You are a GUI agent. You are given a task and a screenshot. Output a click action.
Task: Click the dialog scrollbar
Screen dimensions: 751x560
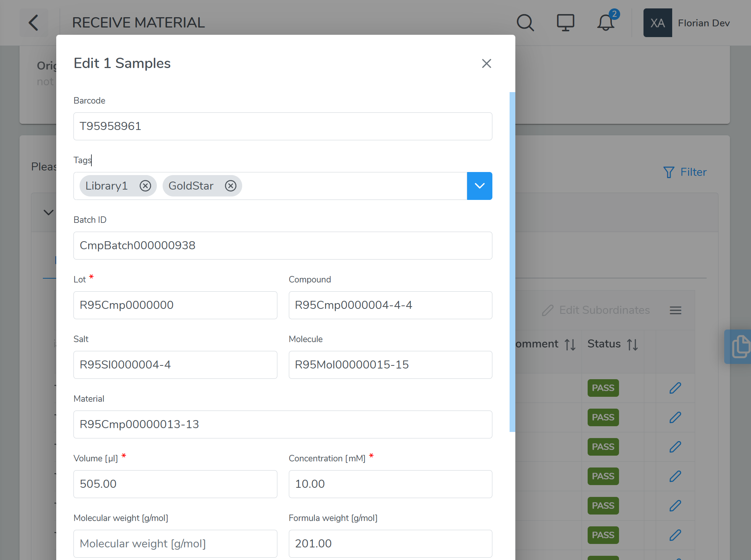[512, 262]
